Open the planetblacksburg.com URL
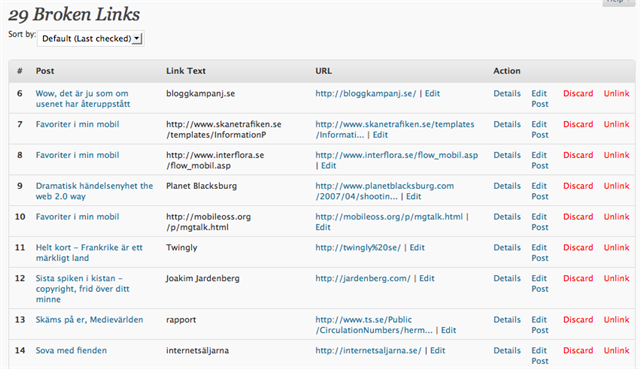Image resolution: width=640 pixels, height=369 pixels. [x=384, y=191]
